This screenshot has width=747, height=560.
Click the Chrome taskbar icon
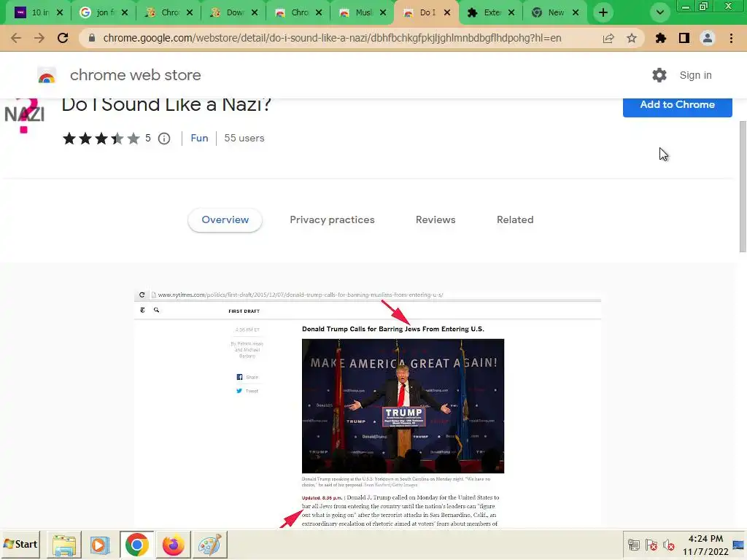[136, 545]
